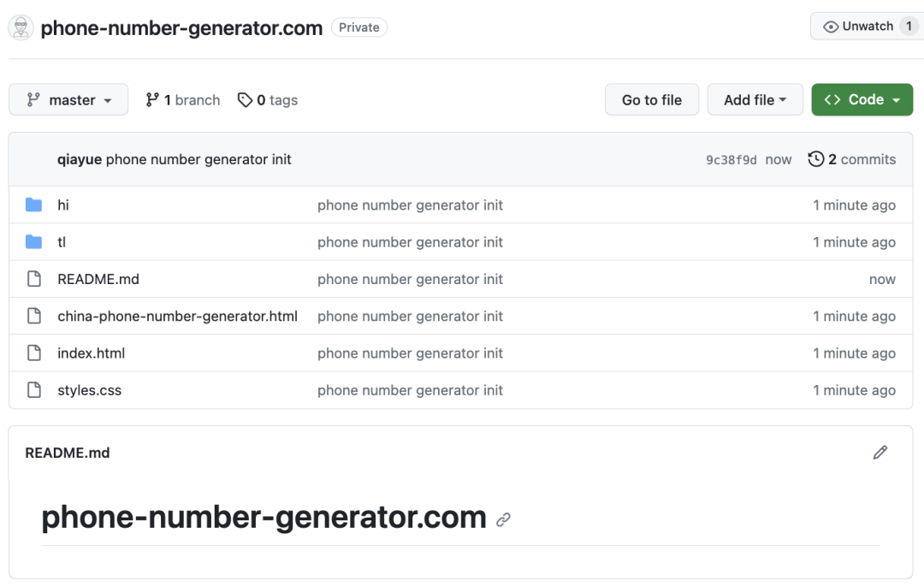Viewport: 924px width, 587px height.
Task: Open commit hash 9c38f9d
Action: 731,160
